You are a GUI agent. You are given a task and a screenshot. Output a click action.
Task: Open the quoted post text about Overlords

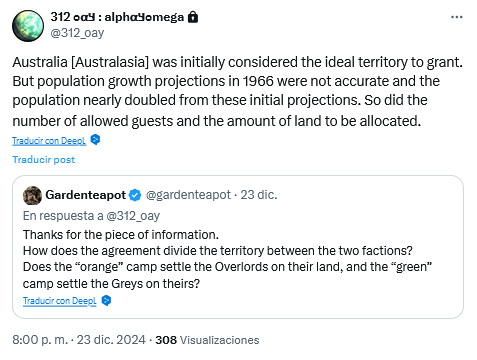click(x=227, y=259)
